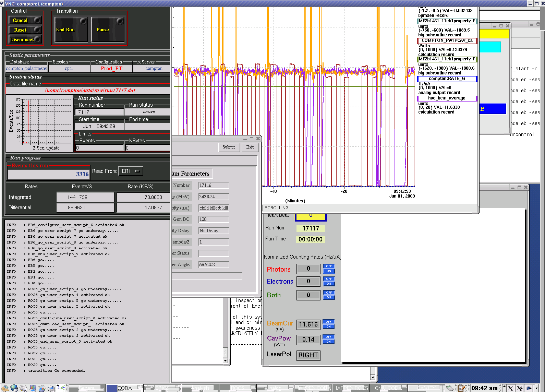Viewport: 545px width, 392px height.
Task: Open the pie chart spreadsheet launcher
Action: point(42,388)
